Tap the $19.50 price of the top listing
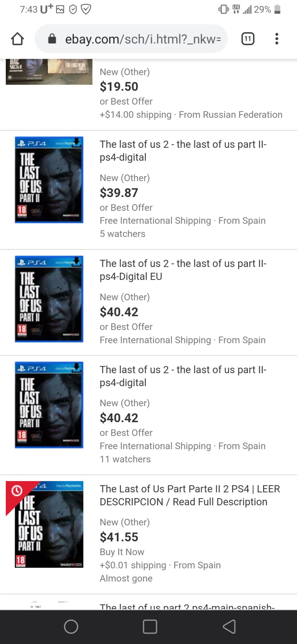This screenshot has width=297, height=644. click(119, 86)
